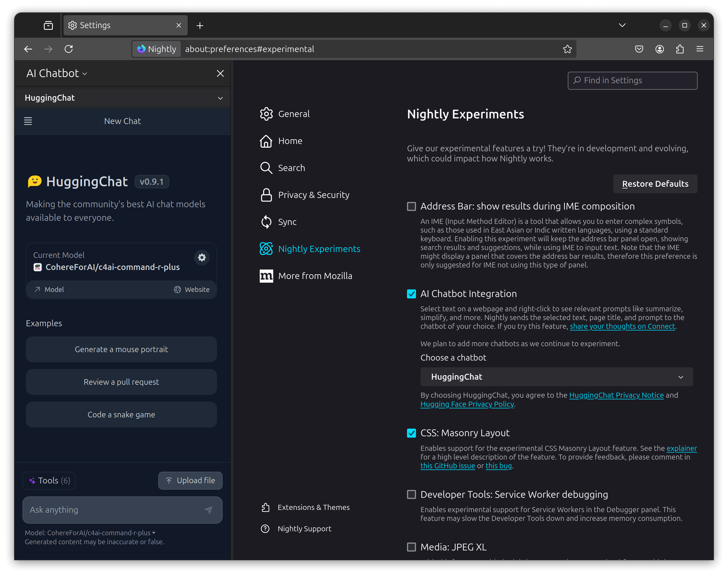Open the HuggingChat Privacy Notice link
728x576 pixels.
coord(616,395)
